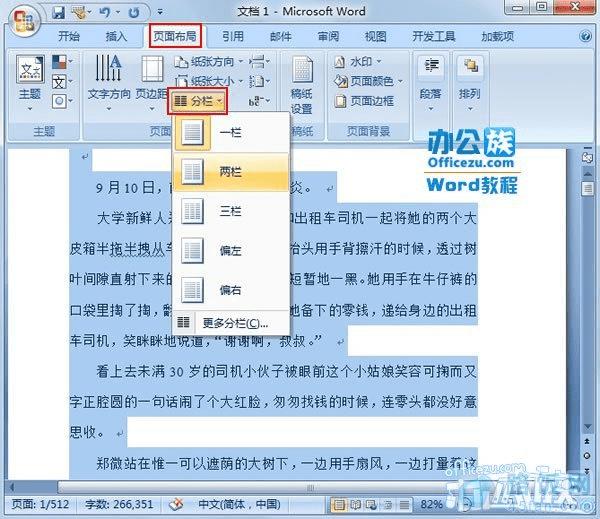
Task: Open theme colors icon
Action: pyautogui.click(x=62, y=62)
